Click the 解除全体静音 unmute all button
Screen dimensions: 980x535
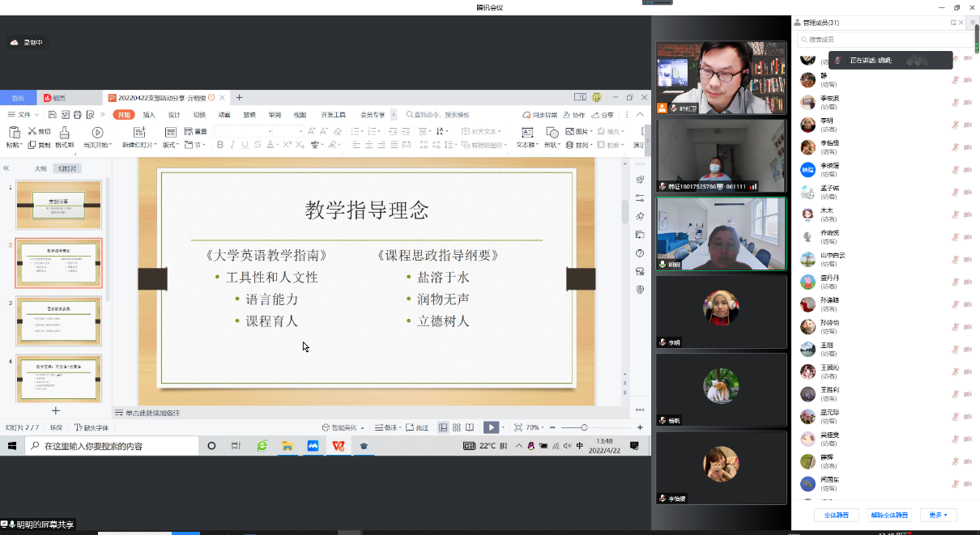coord(889,515)
